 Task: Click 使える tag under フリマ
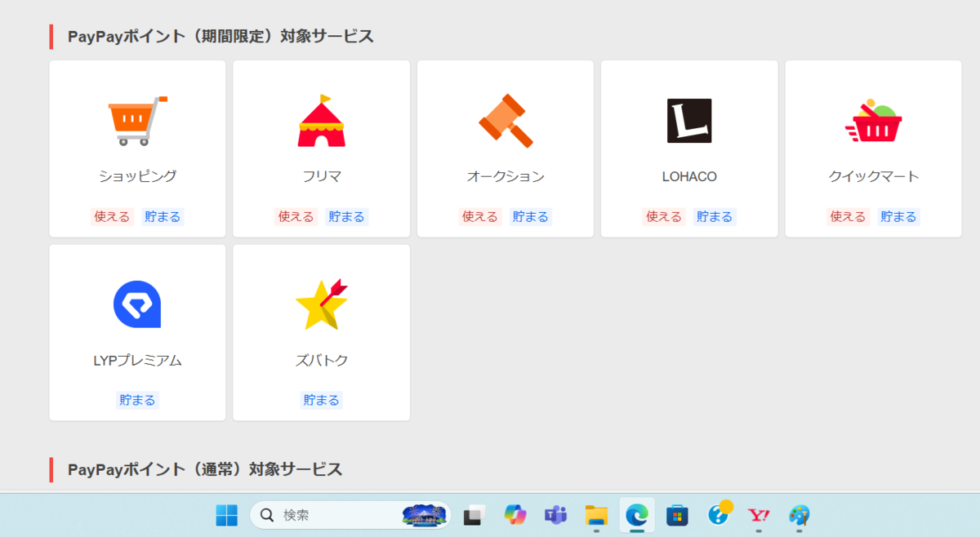point(296,216)
